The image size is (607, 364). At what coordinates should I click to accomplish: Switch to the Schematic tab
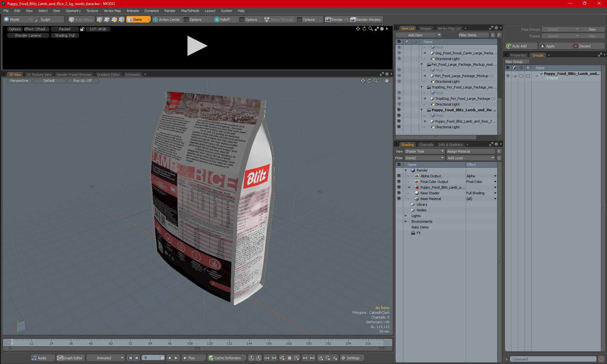[133, 75]
